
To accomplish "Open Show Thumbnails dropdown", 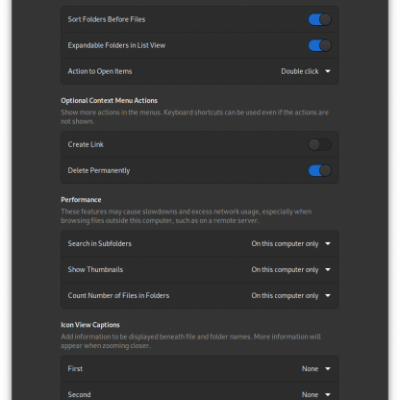I will point(291,270).
